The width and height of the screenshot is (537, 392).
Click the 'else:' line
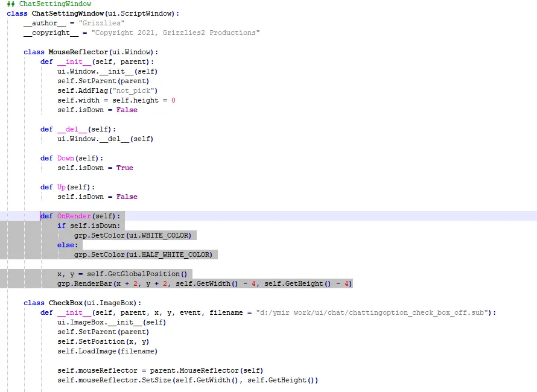point(68,245)
